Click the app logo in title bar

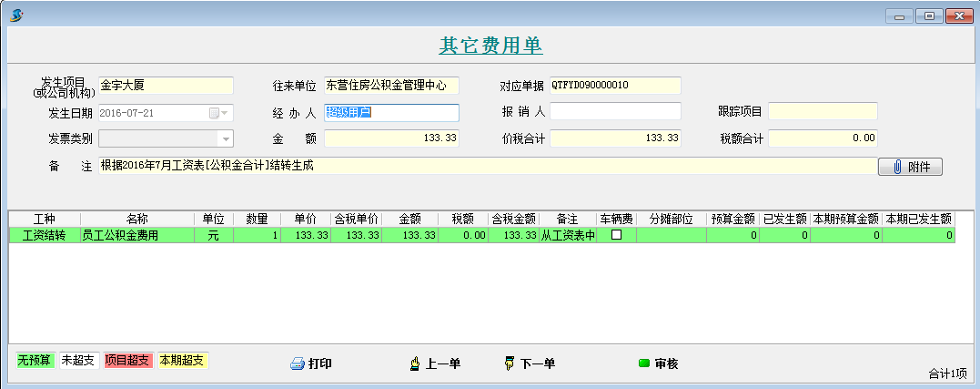15,15
